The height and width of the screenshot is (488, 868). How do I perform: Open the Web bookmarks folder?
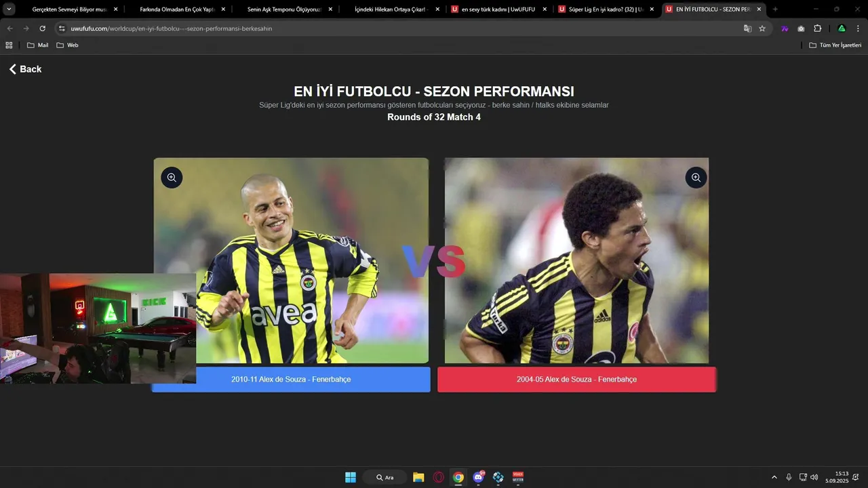pyautogui.click(x=67, y=45)
